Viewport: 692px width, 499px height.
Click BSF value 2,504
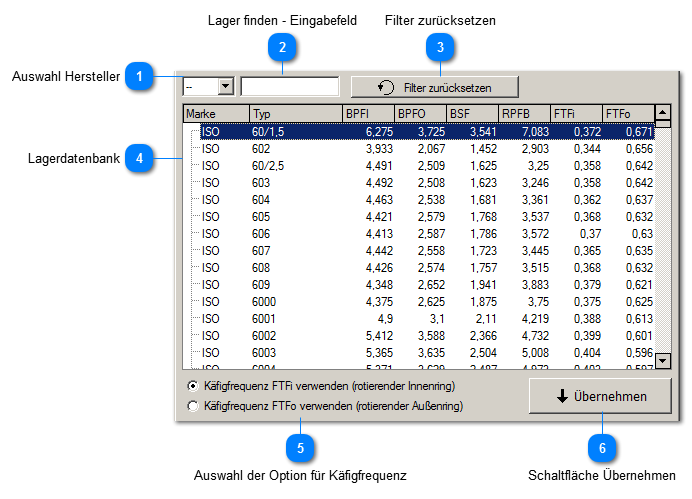point(483,353)
